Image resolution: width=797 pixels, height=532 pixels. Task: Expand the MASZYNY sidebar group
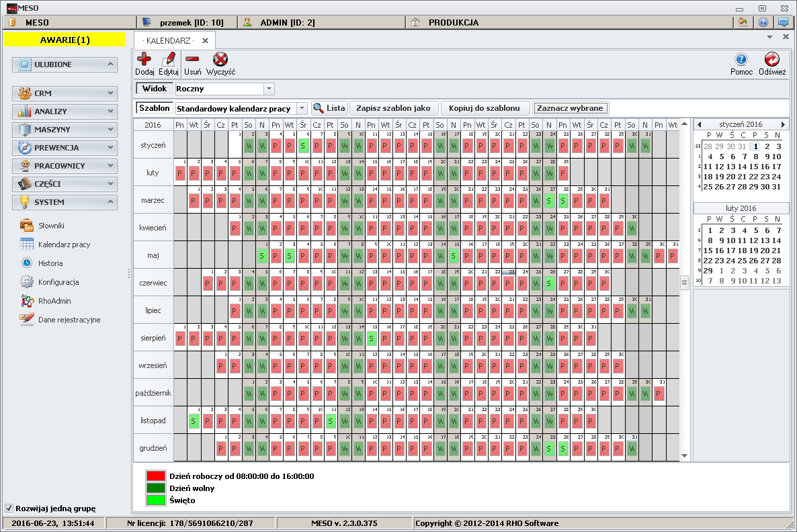coord(65,130)
